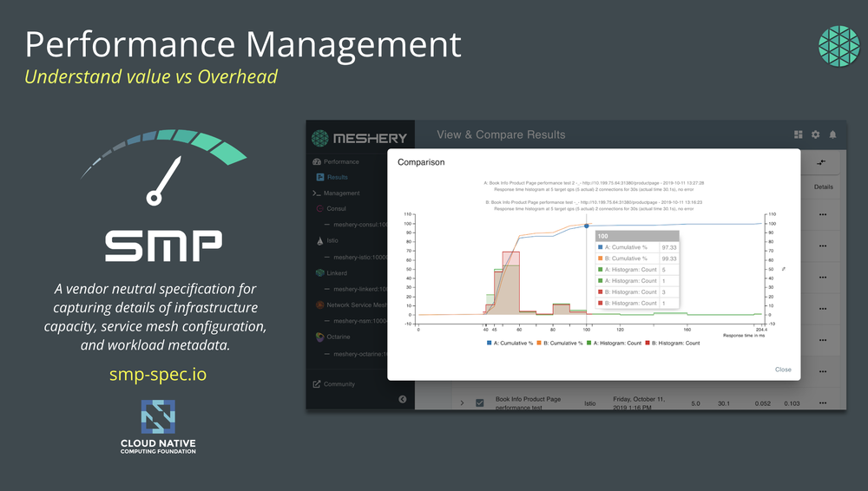This screenshot has width=868, height=491.
Task: Toggle A: Histogram: Count legend item
Action: pyautogui.click(x=614, y=344)
